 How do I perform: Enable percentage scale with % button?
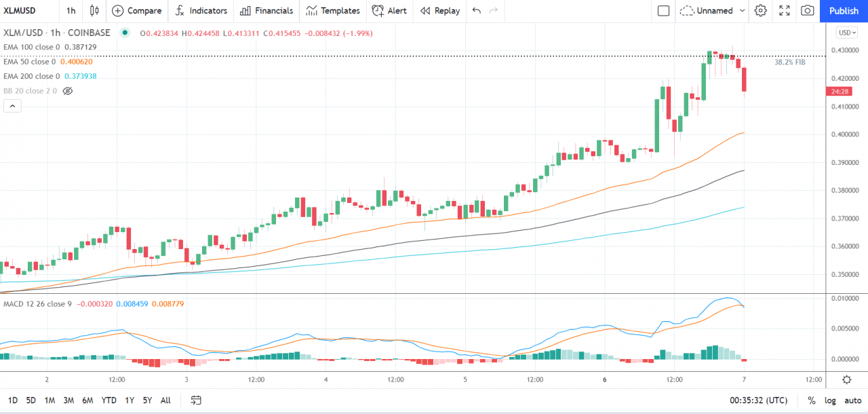pyautogui.click(x=811, y=400)
